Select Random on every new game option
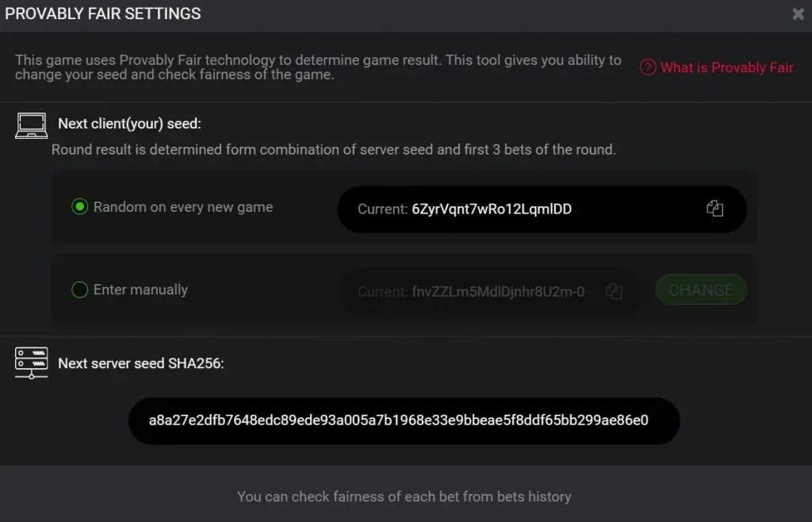 click(x=79, y=207)
